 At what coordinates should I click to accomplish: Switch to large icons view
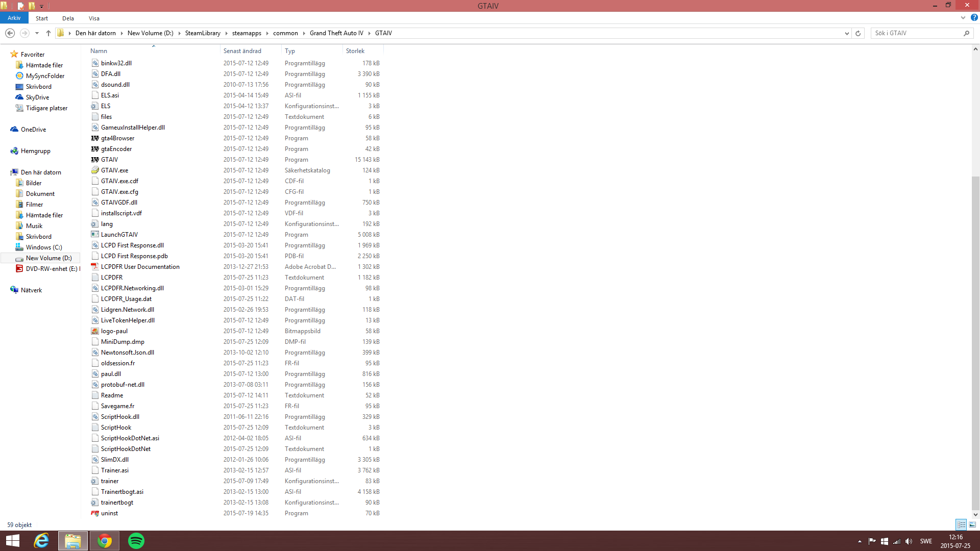[x=972, y=524]
